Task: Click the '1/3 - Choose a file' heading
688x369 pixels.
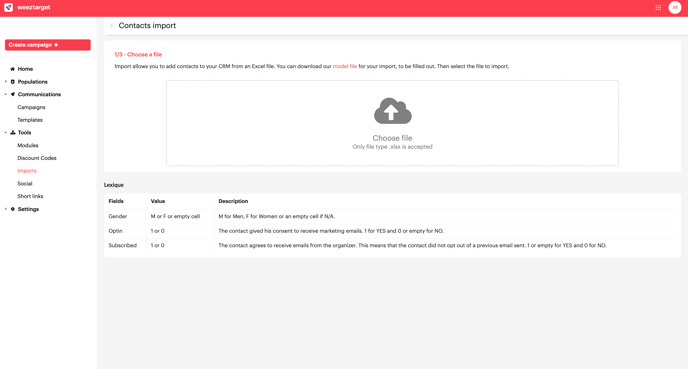Action: click(138, 54)
